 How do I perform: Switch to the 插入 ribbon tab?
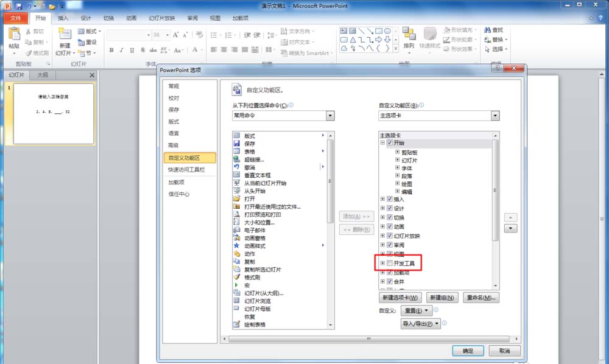click(x=63, y=18)
